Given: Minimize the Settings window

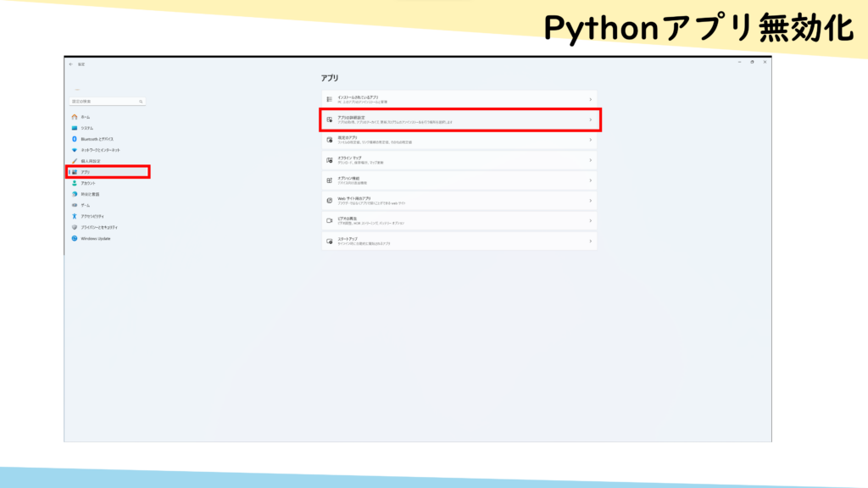Looking at the screenshot, I should coord(739,62).
